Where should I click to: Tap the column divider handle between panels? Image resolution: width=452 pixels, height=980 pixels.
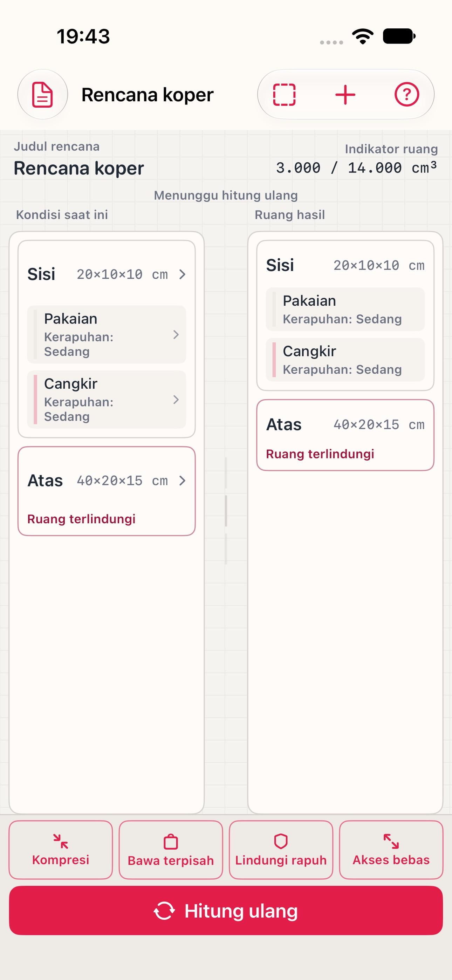pos(226,511)
